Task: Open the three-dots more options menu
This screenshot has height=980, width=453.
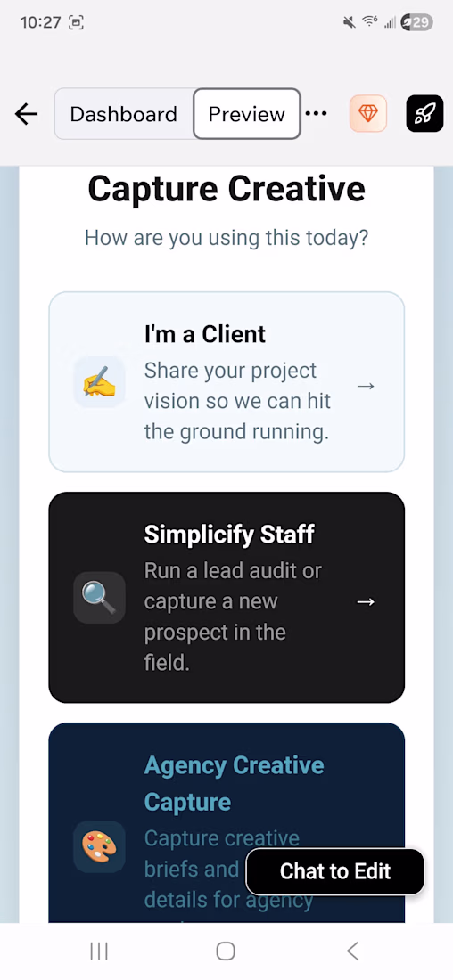Action: 316,114
